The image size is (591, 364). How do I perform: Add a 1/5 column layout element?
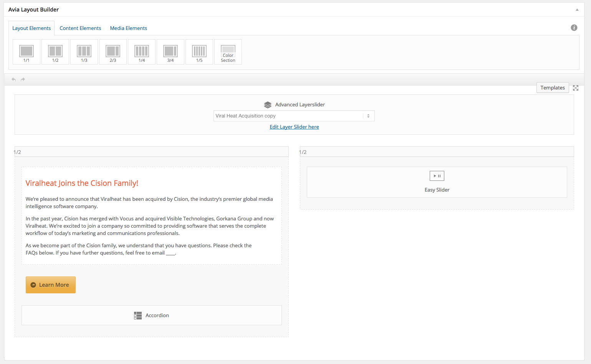tap(199, 52)
